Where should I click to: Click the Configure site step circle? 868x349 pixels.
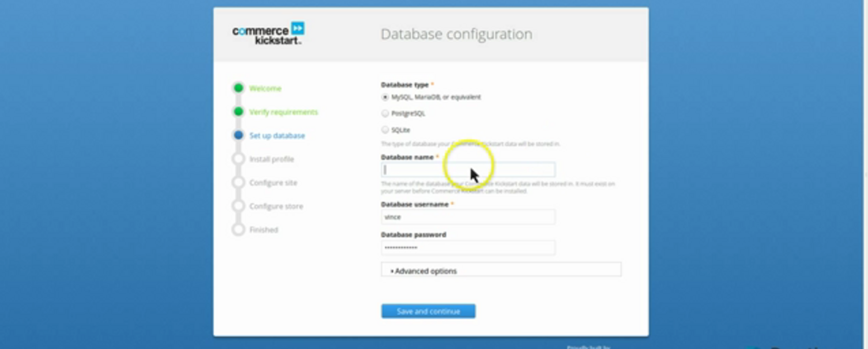click(x=238, y=182)
